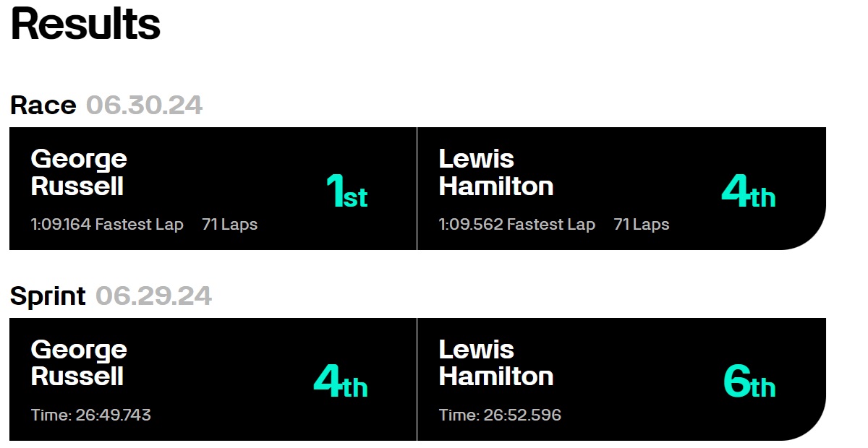Click the Results heading
This screenshot has width=868, height=448.
(x=85, y=23)
